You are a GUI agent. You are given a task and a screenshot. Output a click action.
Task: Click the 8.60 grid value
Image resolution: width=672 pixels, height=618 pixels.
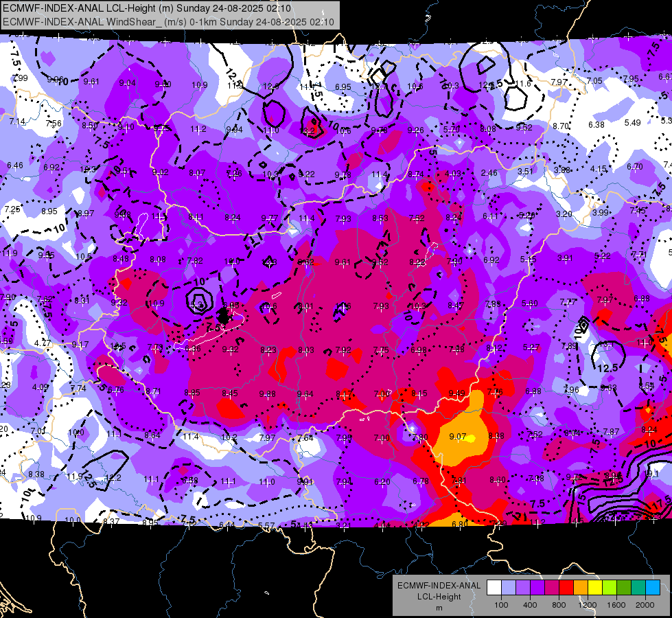click(498, 480)
